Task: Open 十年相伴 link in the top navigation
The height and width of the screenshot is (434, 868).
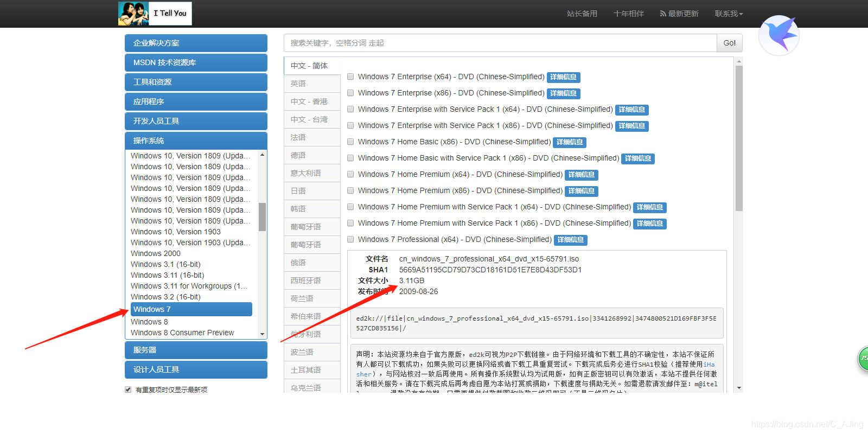Action: click(629, 14)
